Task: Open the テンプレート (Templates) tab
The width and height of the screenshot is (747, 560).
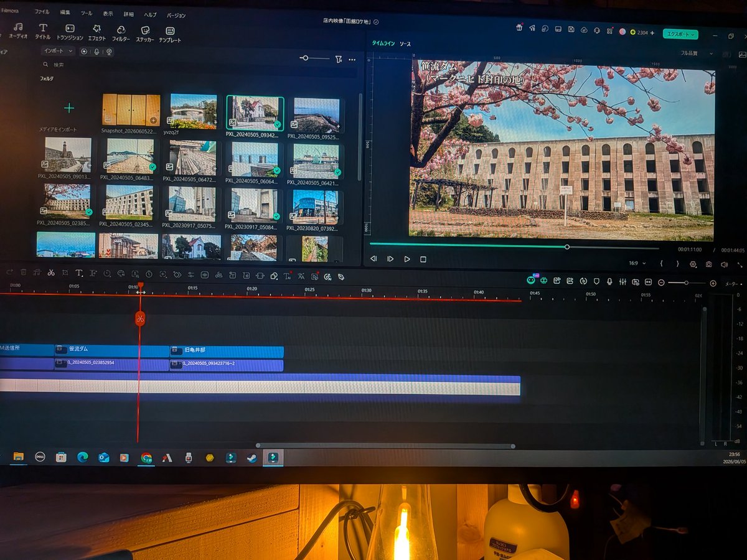Action: pyautogui.click(x=170, y=34)
